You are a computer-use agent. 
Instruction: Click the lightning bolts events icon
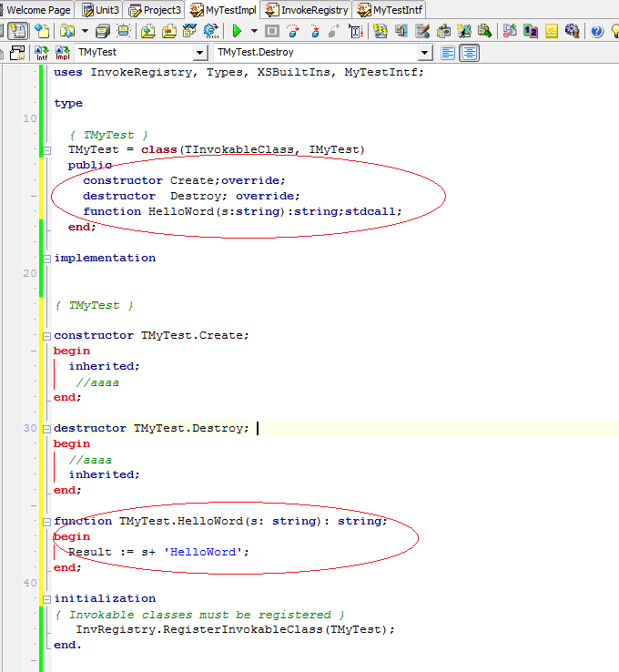(x=381, y=31)
